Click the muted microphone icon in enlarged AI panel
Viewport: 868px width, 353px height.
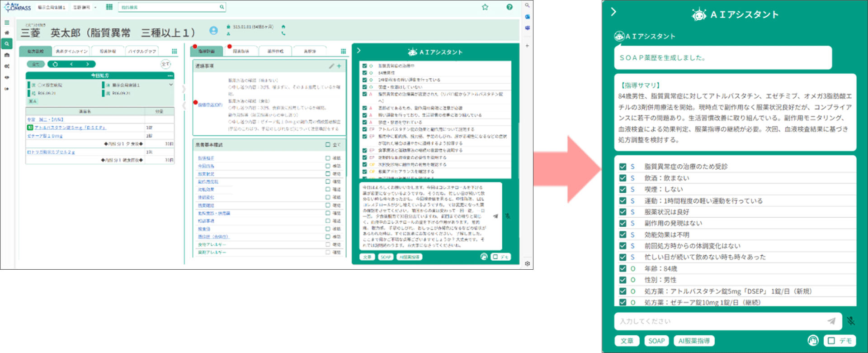coord(851,321)
